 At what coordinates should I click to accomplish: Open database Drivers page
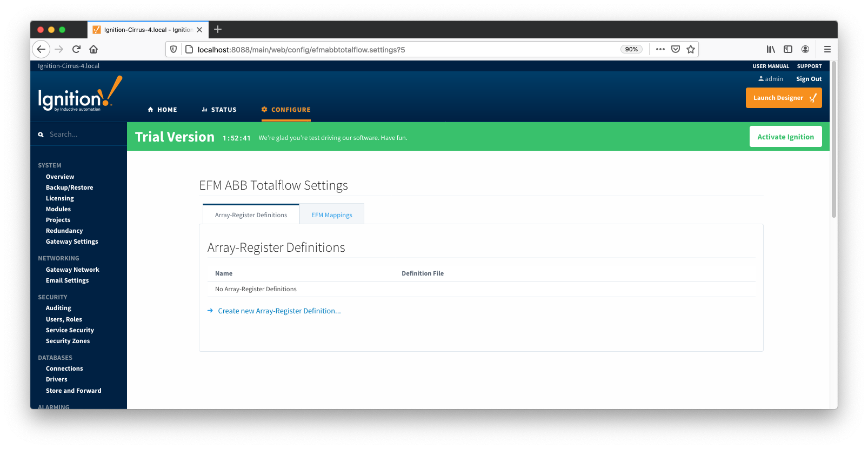[x=56, y=379]
